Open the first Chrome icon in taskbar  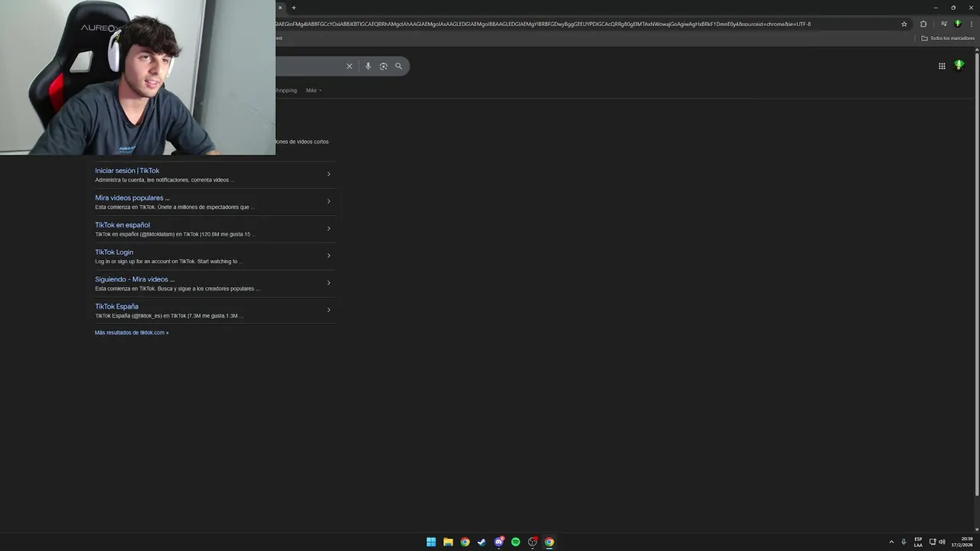(465, 542)
